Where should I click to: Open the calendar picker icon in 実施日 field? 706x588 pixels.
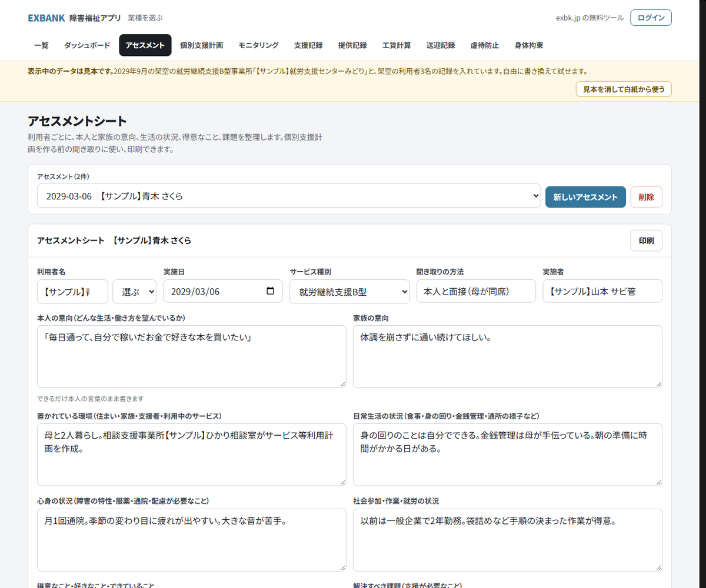point(270,291)
